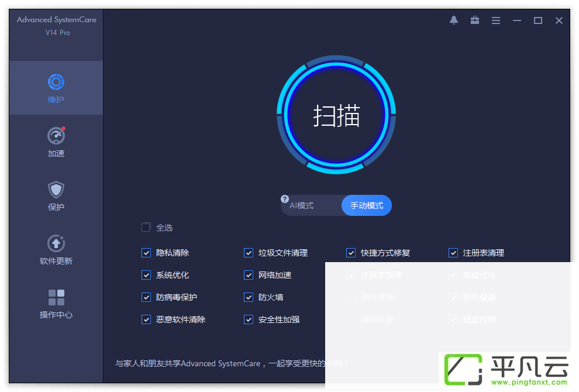Click the question mark help icon
Screen dimensions: 579x392
point(285,199)
